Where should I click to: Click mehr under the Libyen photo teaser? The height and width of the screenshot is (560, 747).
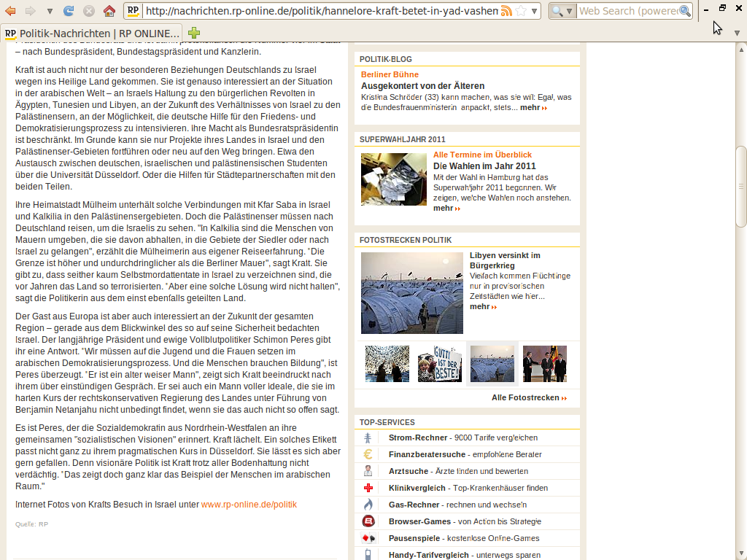point(483,307)
